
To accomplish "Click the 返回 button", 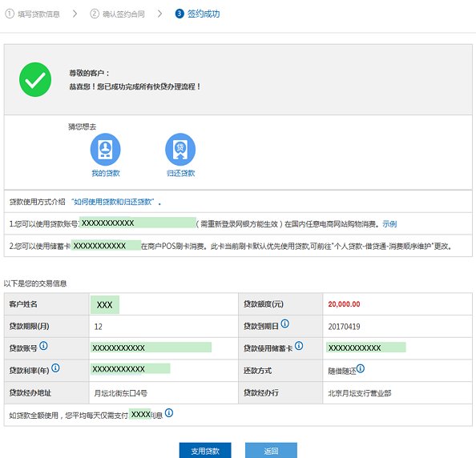I will pos(271,451).
